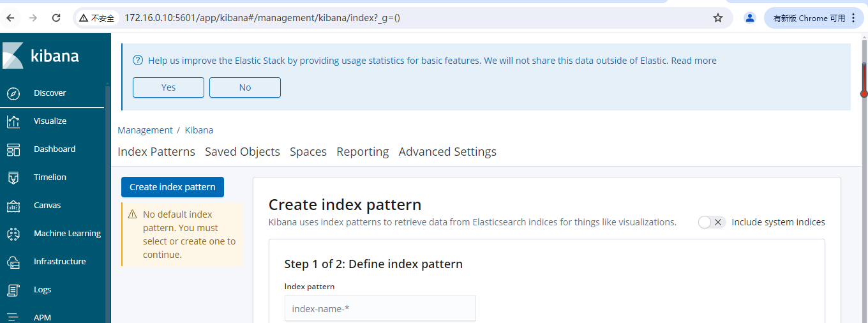Open the Canvas icon in sidebar
The height and width of the screenshot is (323, 868).
tap(13, 206)
